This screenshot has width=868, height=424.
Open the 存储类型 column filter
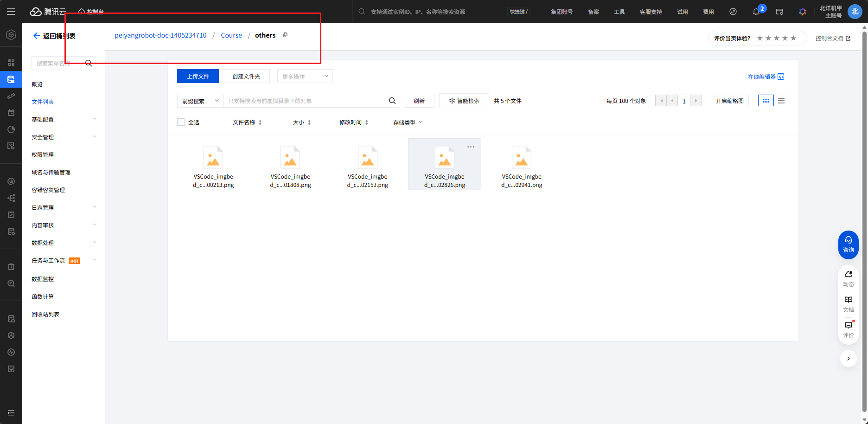[x=408, y=122]
